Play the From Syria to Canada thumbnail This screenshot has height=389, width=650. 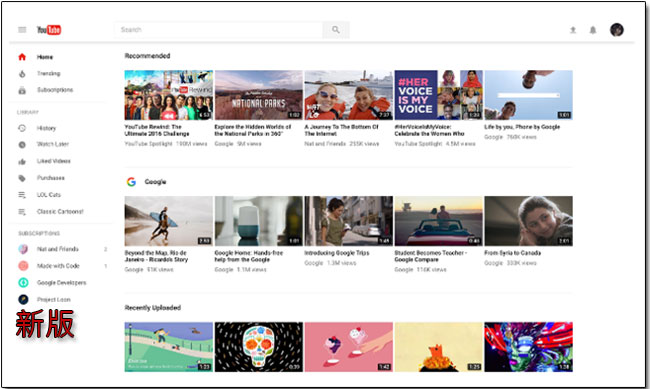pos(529,221)
